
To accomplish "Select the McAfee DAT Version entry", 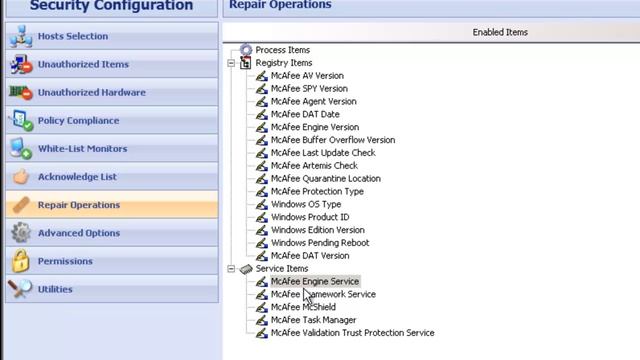I will pos(310,256).
